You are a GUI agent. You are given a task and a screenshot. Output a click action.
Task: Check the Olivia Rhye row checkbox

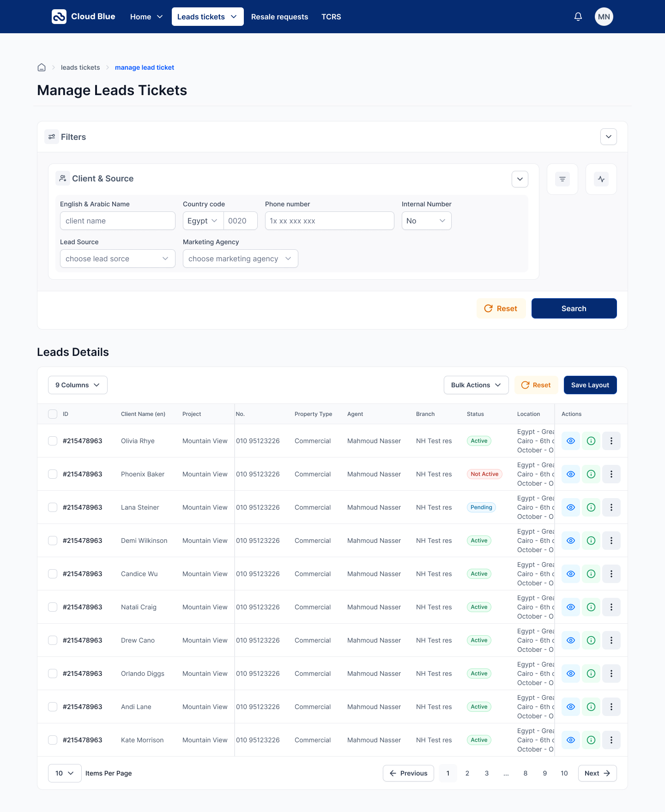point(53,441)
